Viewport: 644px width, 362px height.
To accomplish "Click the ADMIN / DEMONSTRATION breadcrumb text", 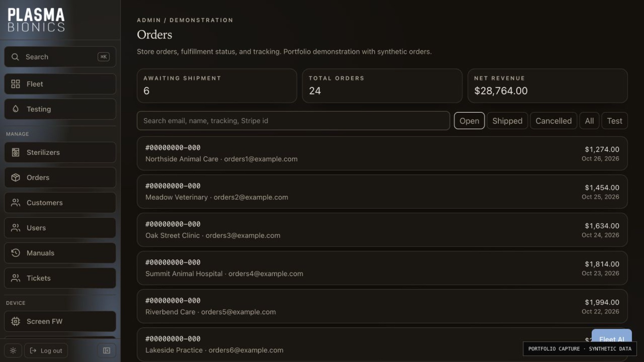I will 185,20.
